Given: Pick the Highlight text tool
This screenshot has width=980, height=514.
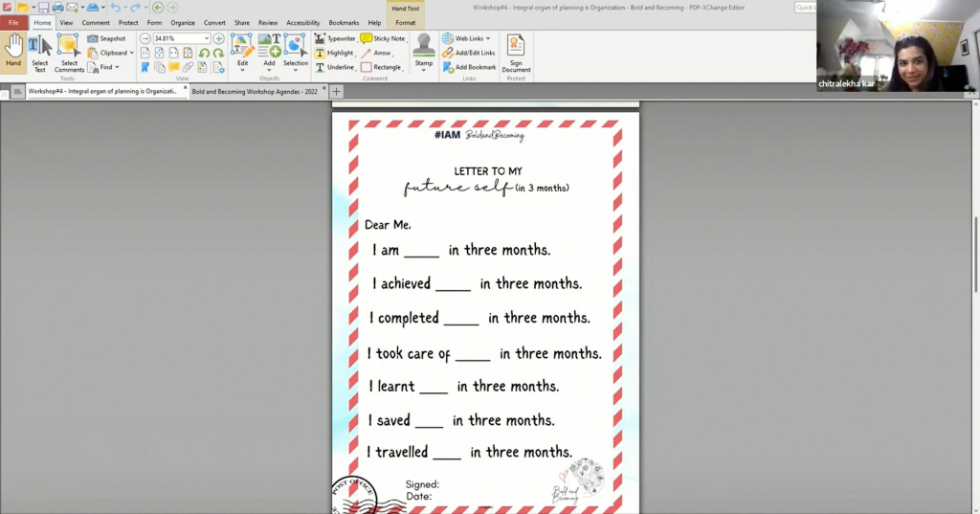Looking at the screenshot, I should click(x=334, y=53).
